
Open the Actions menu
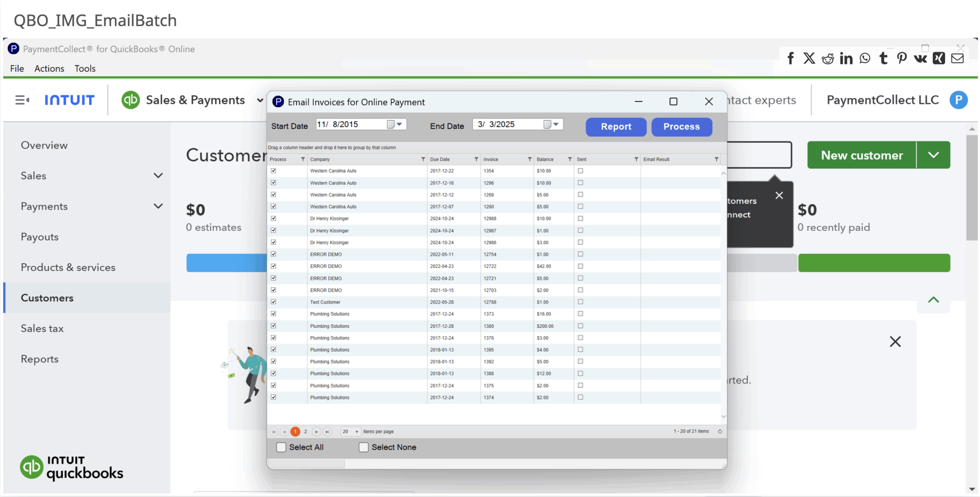point(49,69)
